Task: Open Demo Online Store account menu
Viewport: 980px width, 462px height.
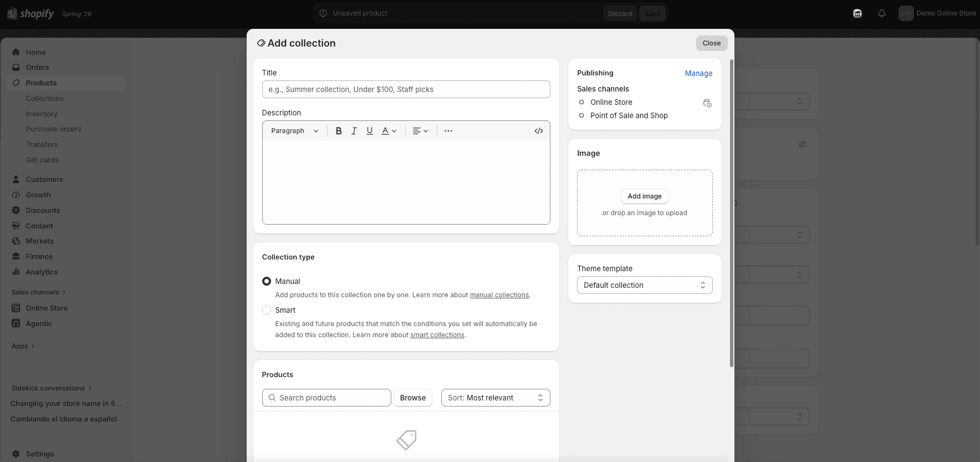Action: point(937,13)
